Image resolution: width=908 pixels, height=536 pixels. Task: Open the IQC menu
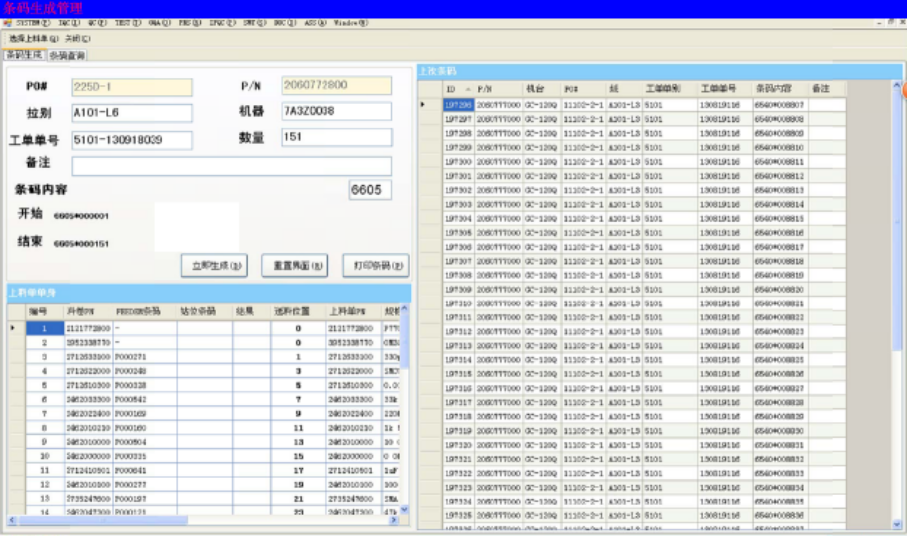coord(69,23)
